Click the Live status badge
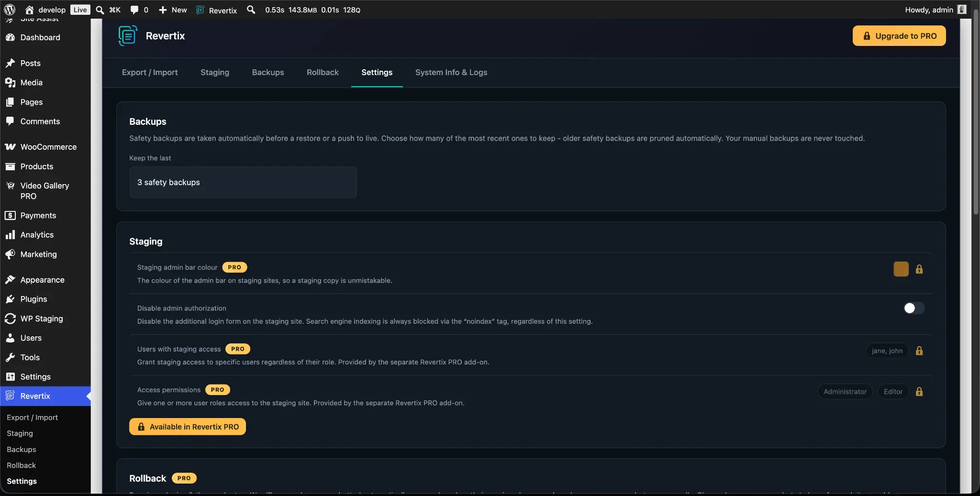The width and height of the screenshot is (980, 496). (x=80, y=10)
